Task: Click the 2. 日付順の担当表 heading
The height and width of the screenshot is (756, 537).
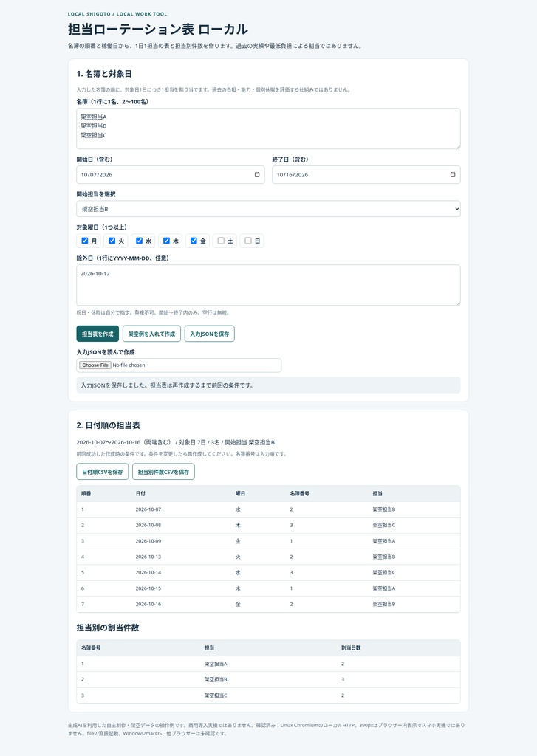Action: pyautogui.click(x=108, y=425)
